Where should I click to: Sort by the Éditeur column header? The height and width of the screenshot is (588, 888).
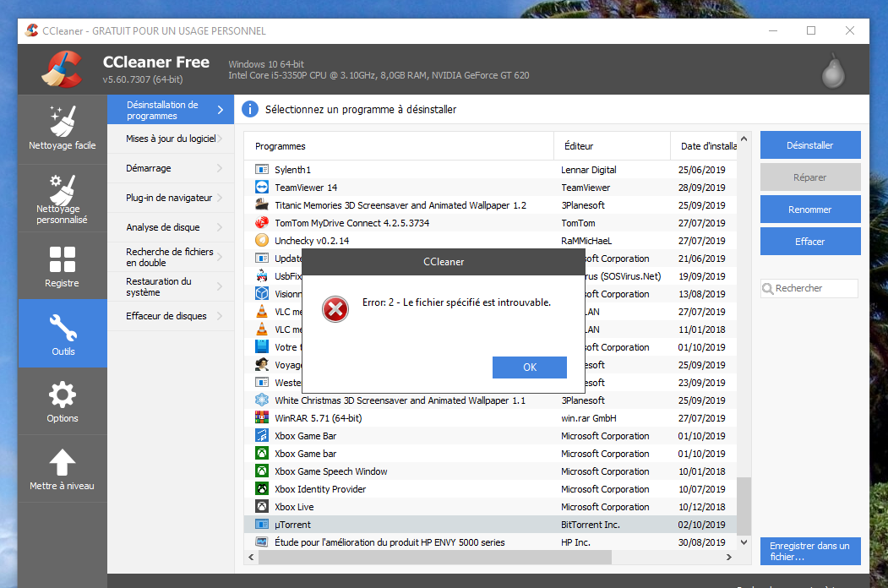coord(613,146)
